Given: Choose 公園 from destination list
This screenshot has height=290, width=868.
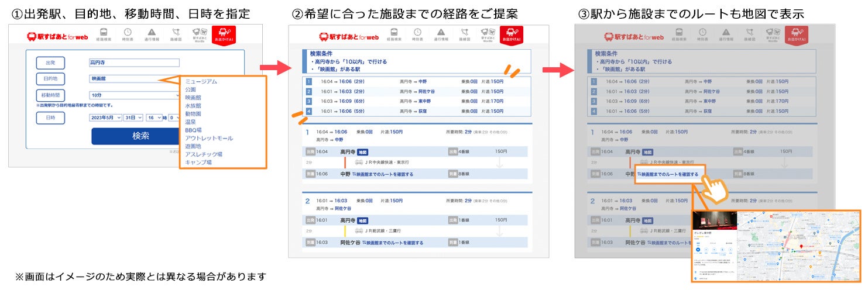Looking at the screenshot, I should (190, 90).
